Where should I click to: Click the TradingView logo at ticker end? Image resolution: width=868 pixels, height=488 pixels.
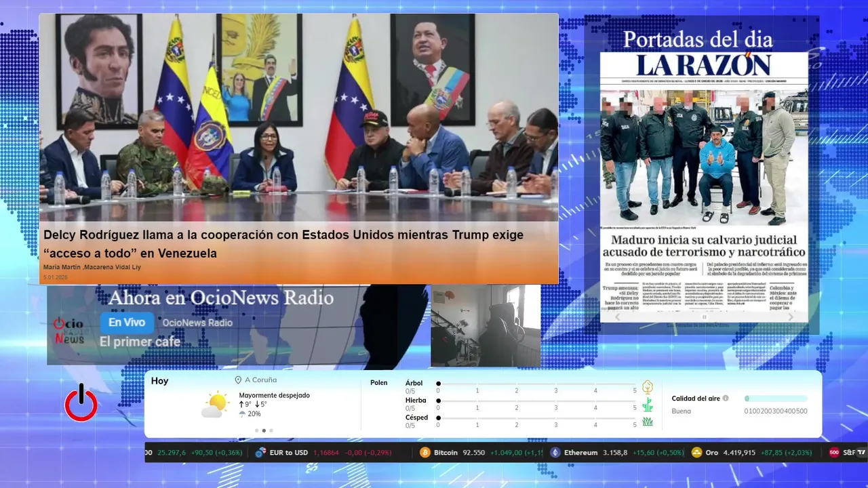(861, 453)
